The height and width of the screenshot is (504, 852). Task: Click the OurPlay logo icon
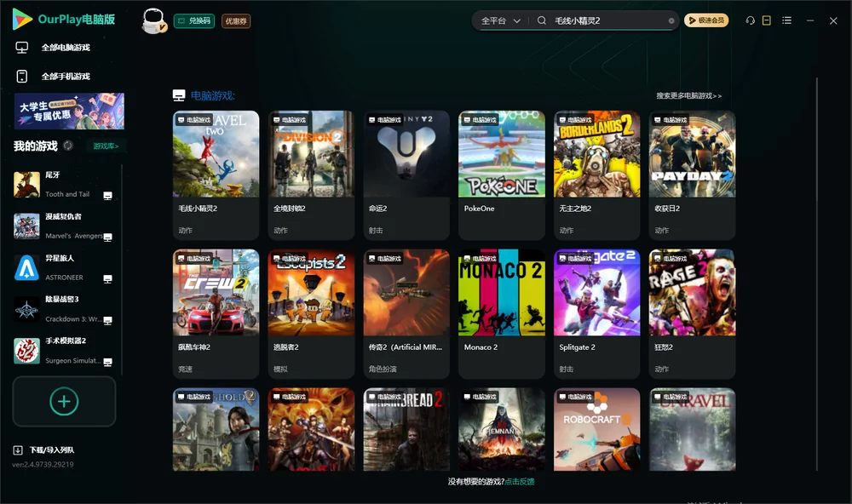coord(22,20)
